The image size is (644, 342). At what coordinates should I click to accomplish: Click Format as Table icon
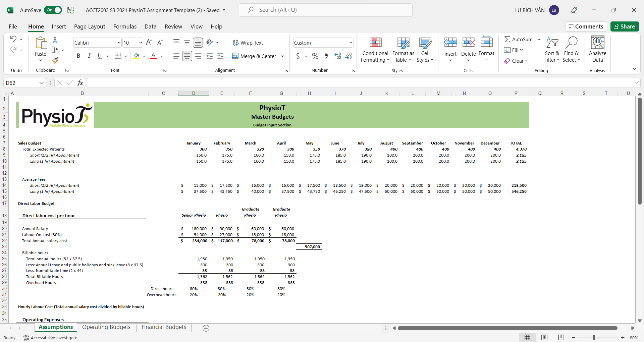point(404,43)
